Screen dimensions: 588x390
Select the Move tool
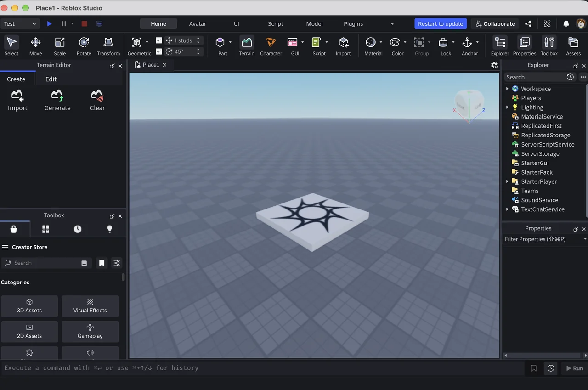point(35,46)
